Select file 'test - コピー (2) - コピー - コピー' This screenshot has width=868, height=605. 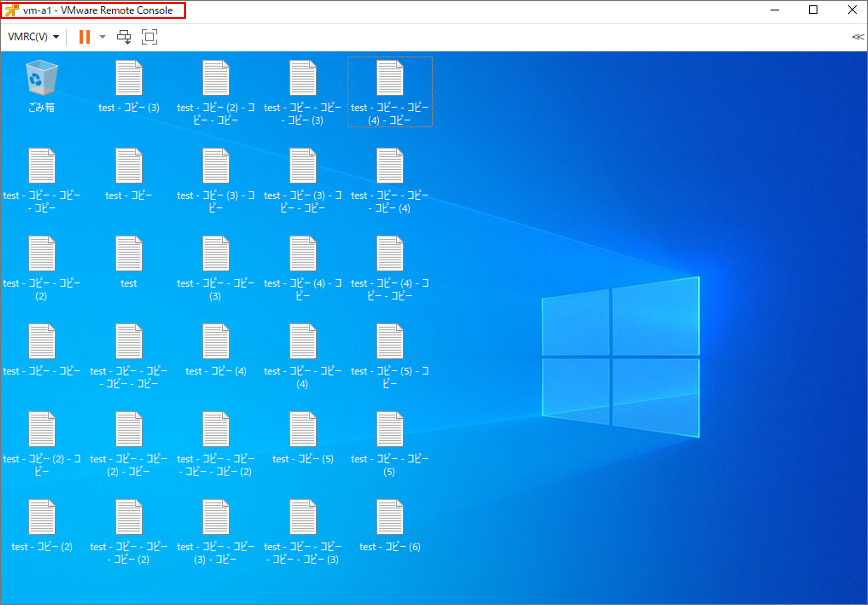pyautogui.click(x=216, y=93)
